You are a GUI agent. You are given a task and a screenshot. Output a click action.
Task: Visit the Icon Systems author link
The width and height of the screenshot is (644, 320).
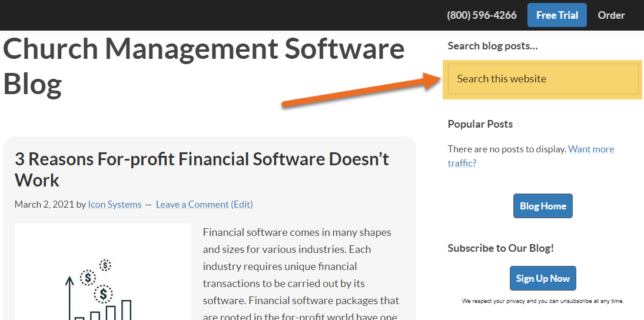tap(115, 204)
